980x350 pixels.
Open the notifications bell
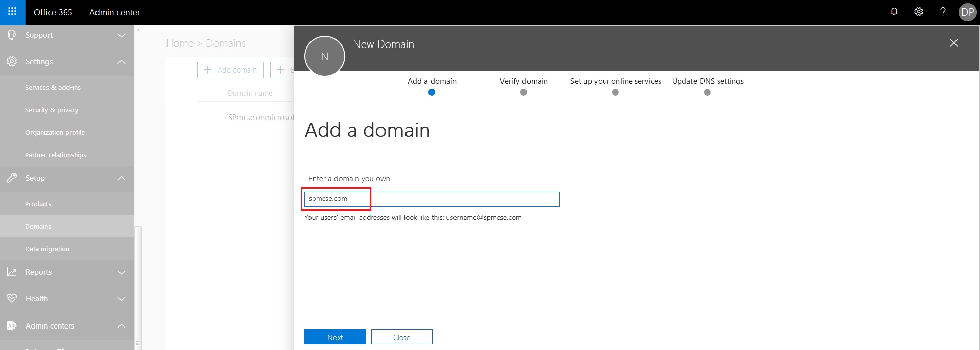click(894, 12)
